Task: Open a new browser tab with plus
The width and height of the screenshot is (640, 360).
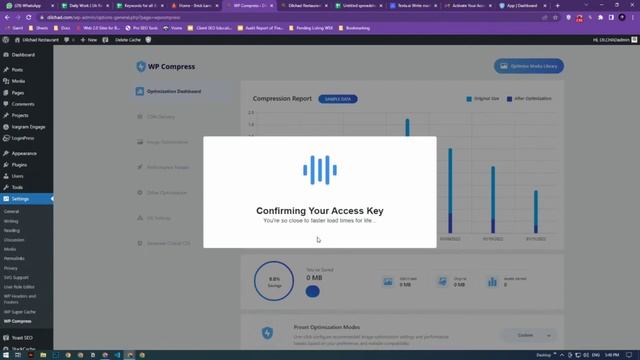Action: (558, 6)
